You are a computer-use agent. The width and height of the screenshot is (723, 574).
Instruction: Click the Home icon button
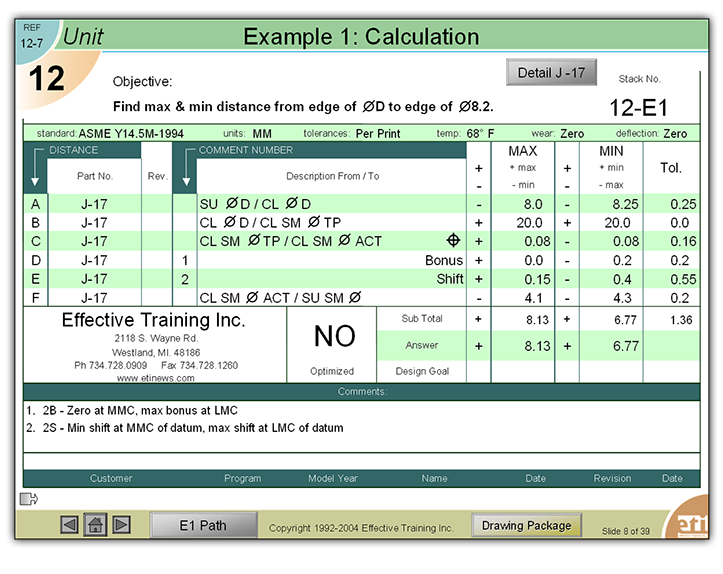[x=96, y=525]
